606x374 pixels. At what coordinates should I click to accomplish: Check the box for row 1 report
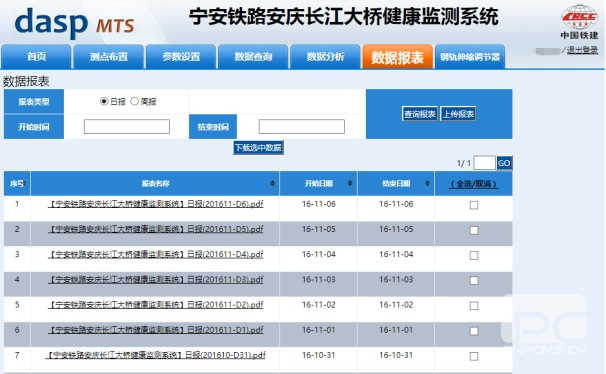point(474,205)
